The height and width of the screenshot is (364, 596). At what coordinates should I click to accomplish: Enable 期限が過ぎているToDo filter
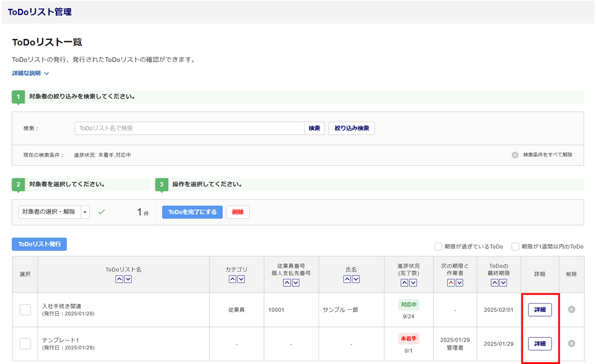pos(438,247)
